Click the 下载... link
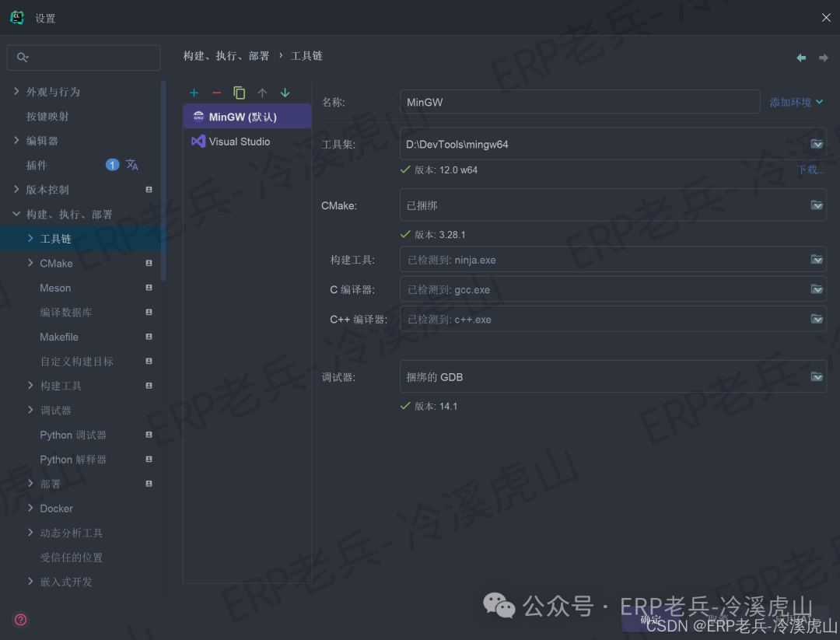 point(810,170)
